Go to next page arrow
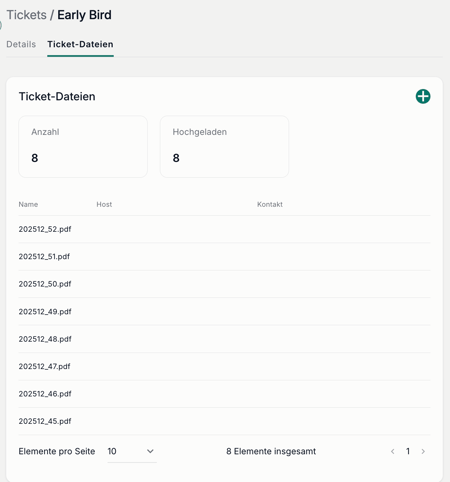450x482 pixels. tap(423, 451)
